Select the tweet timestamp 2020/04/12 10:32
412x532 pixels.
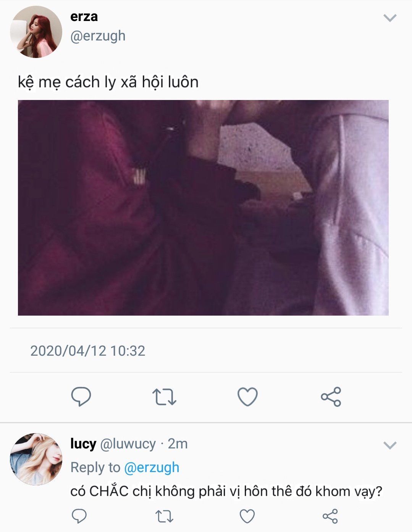tap(88, 351)
